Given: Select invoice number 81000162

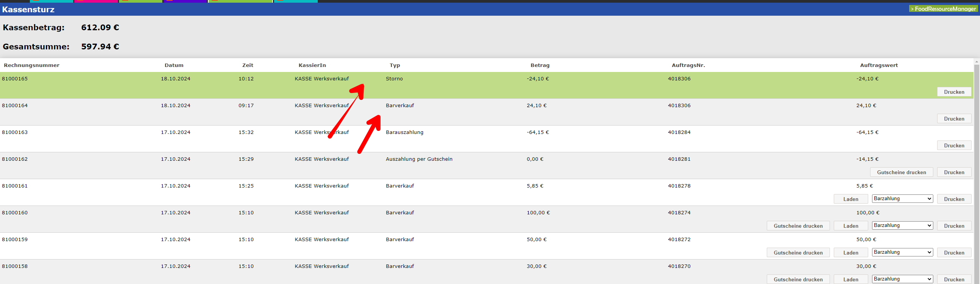Looking at the screenshot, I should coord(15,159).
